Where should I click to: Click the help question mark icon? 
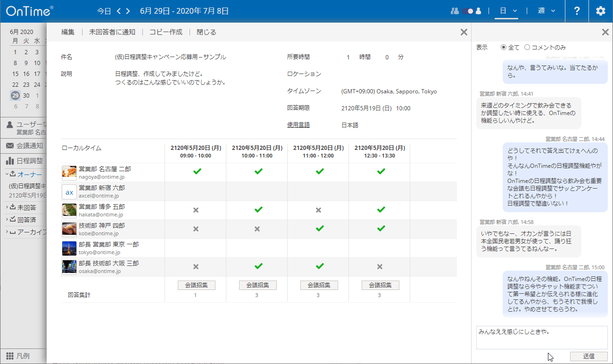(577, 11)
